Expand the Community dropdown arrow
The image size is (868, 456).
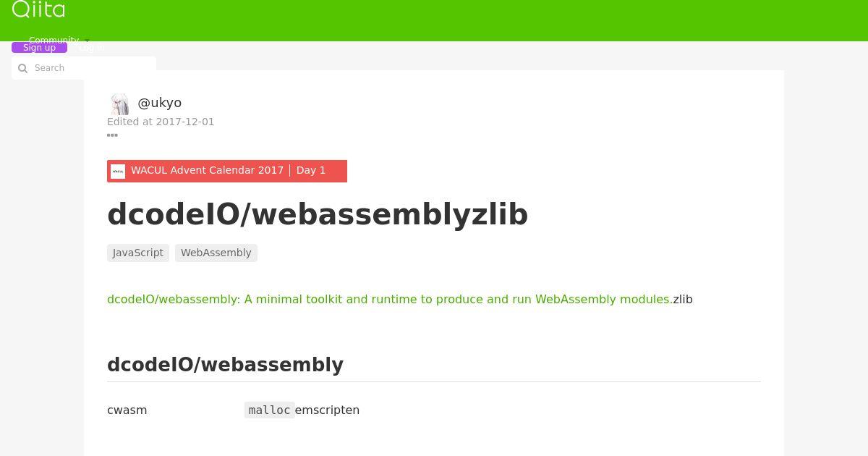(88, 41)
